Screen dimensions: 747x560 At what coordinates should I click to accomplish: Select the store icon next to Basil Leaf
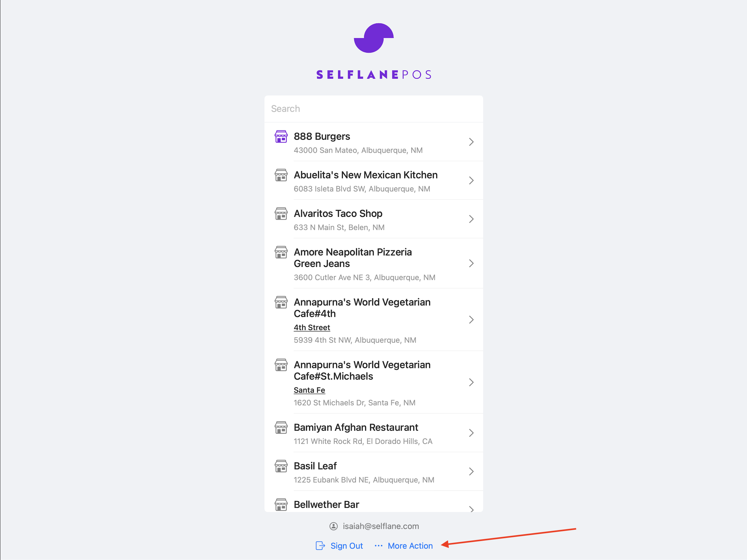click(281, 466)
